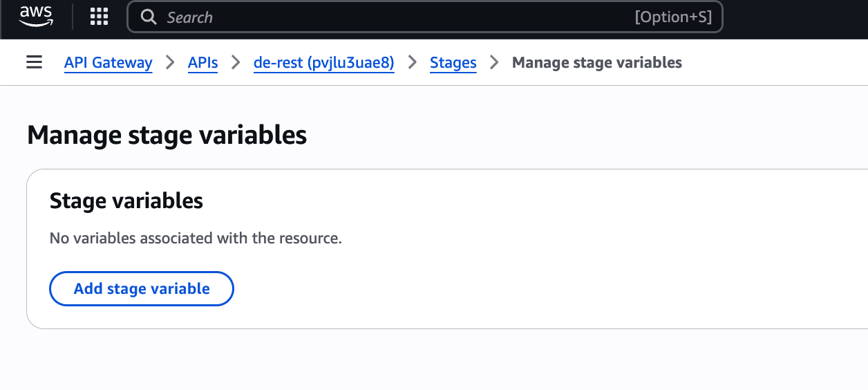Click the search magnifying glass icon
This screenshot has height=390, width=868.
(149, 17)
